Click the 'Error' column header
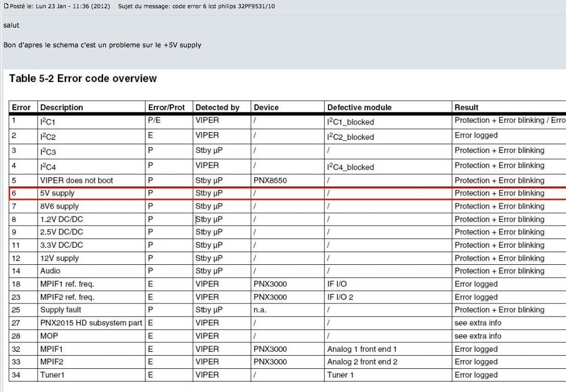The height and width of the screenshot is (392, 566). (x=21, y=107)
